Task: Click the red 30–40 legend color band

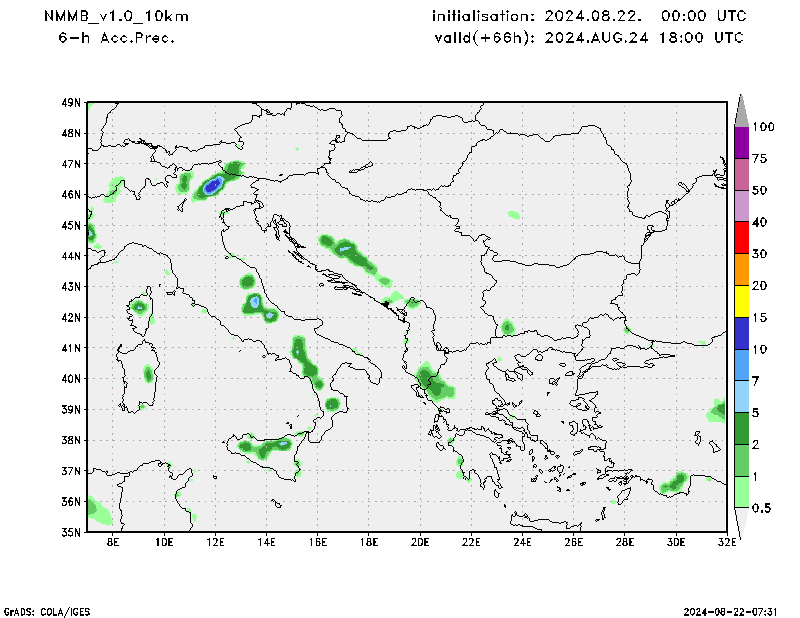Action: coord(741,238)
